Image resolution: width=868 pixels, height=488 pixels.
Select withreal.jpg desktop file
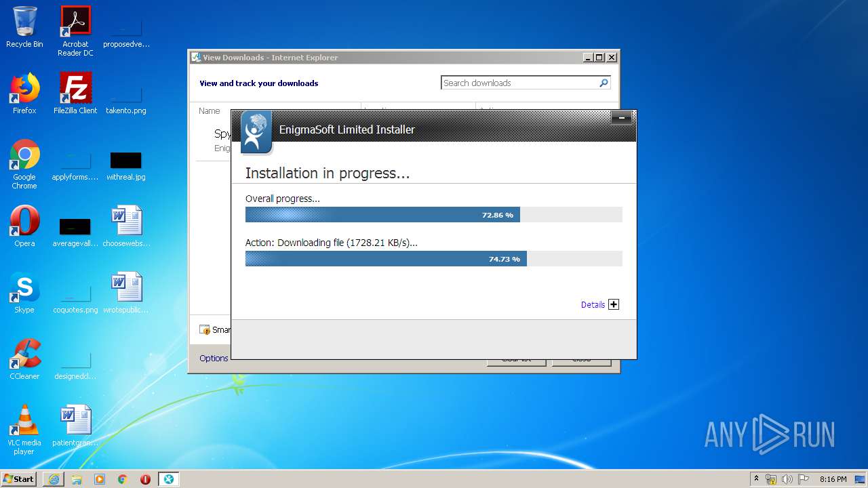[126, 165]
